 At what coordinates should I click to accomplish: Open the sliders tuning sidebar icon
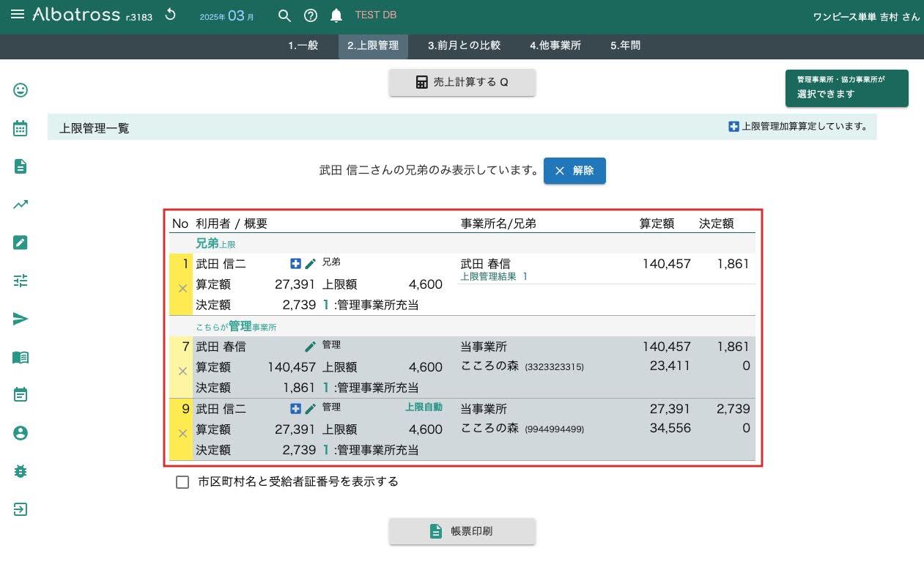click(21, 281)
